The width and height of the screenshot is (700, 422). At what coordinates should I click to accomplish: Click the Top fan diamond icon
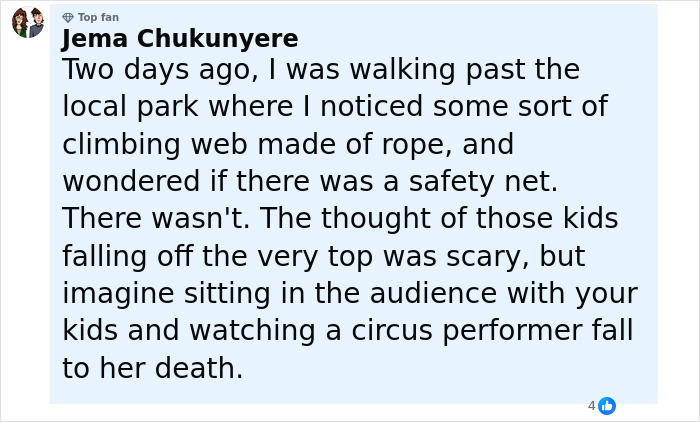(x=68, y=17)
